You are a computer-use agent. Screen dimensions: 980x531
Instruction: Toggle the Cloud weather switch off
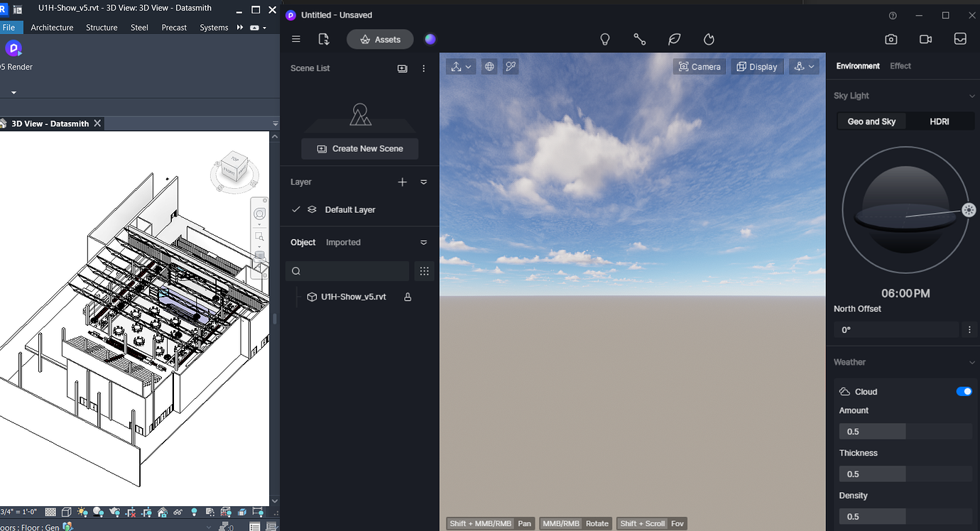[964, 391]
